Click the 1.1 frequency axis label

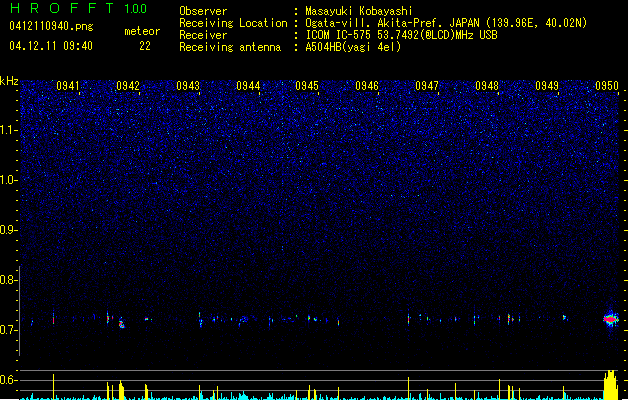click(x=8, y=130)
